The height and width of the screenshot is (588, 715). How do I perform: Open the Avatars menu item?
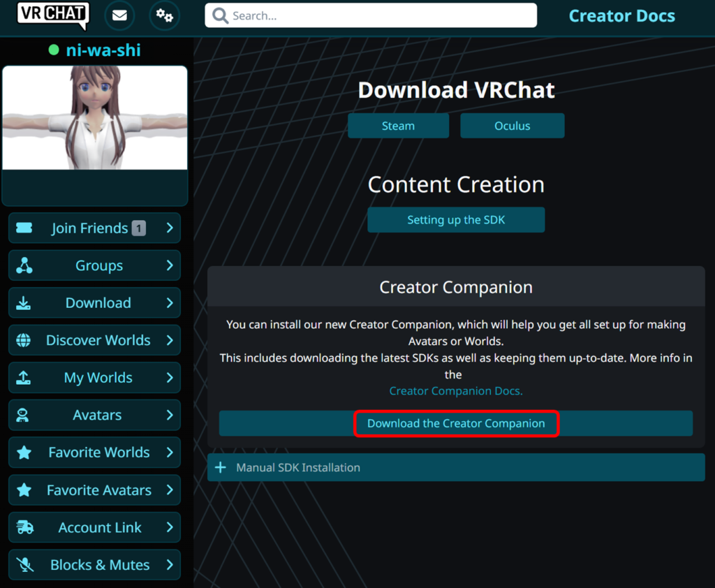[x=96, y=416]
